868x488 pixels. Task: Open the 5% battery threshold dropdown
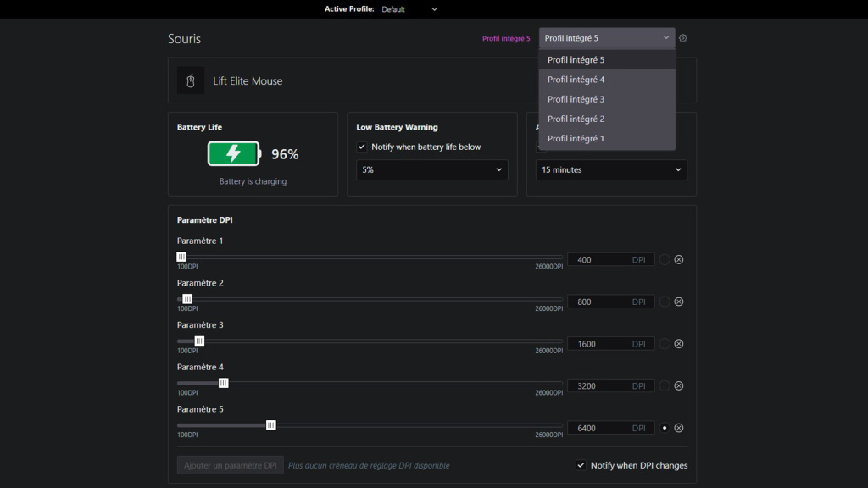coord(431,169)
